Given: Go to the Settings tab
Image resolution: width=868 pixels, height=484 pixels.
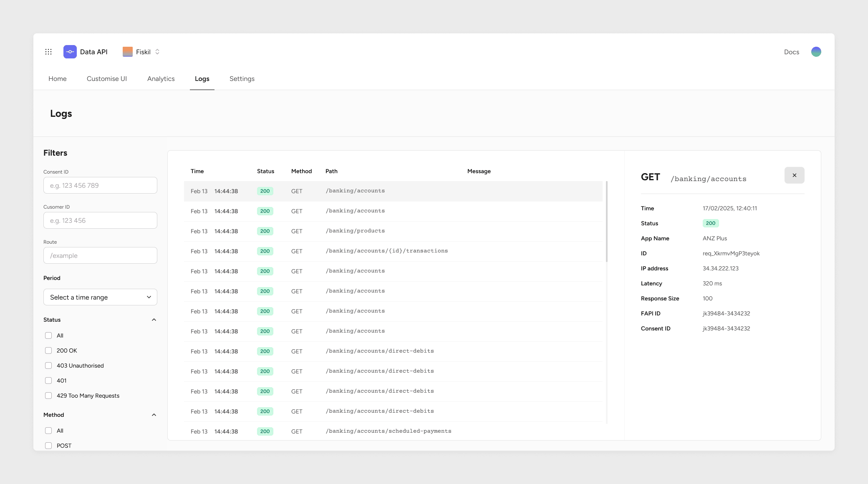Looking at the screenshot, I should coord(242,79).
